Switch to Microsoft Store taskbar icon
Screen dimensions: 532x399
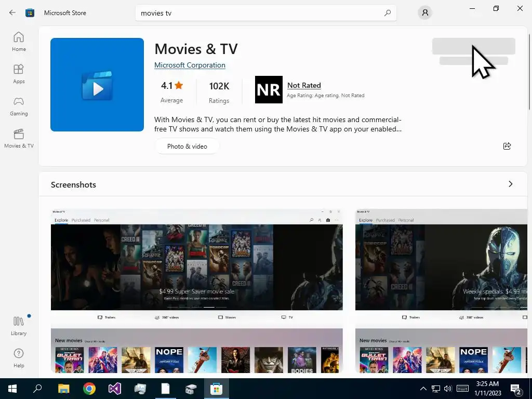(216, 389)
